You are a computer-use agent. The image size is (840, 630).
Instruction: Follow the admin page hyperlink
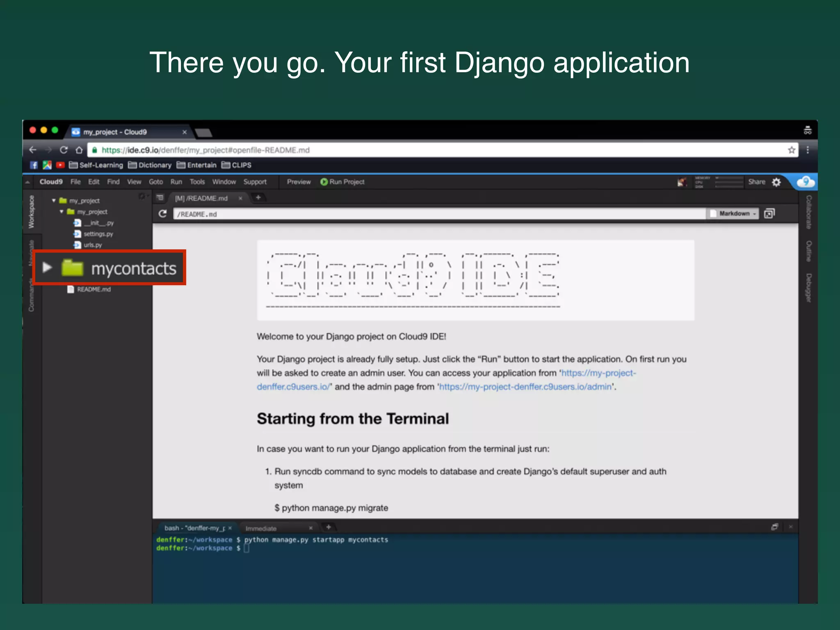point(525,387)
